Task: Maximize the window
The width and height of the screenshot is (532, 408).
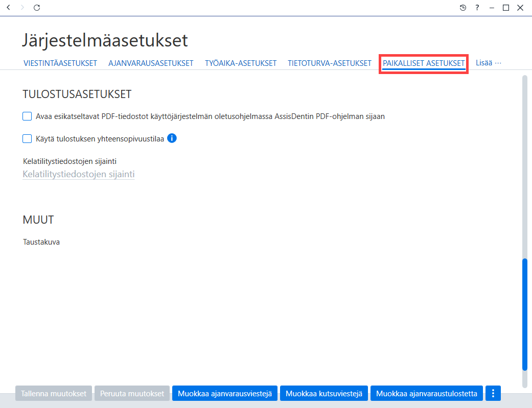Action: 506,8
